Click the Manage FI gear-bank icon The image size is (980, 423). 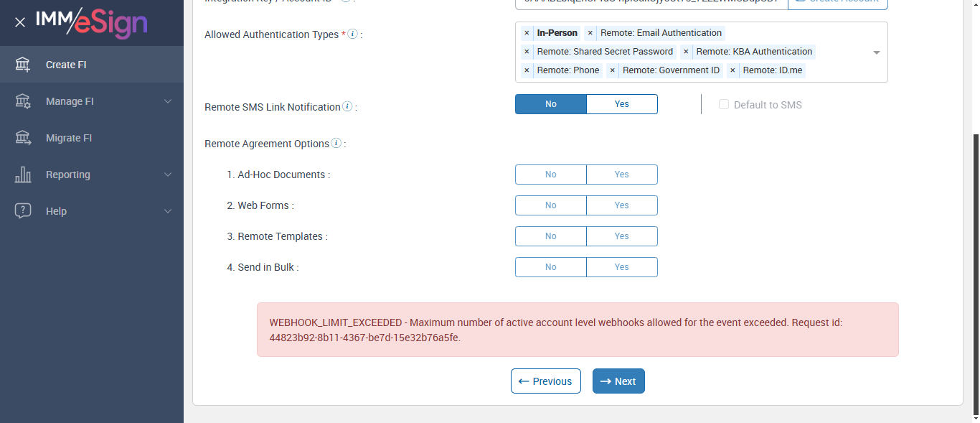[x=23, y=101]
